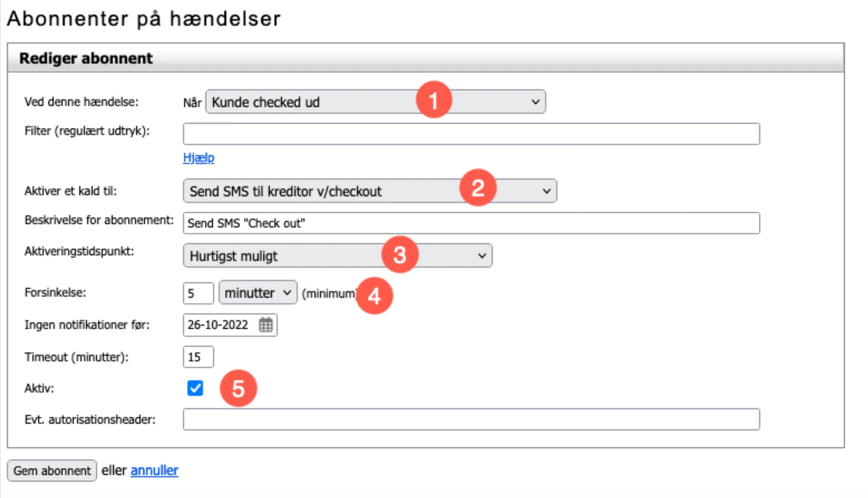Uncheck the Aktiv checkbox
Viewport: 868px width, 498px height.
pos(195,388)
